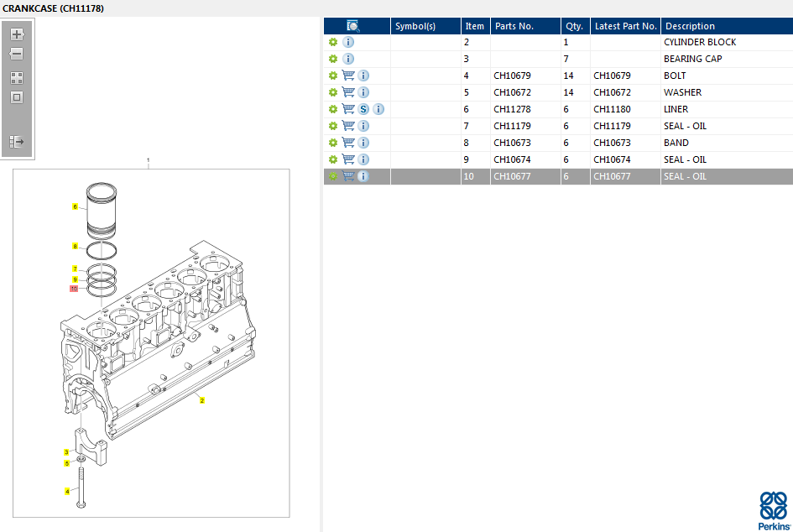Open info for the CYLINDER BLOCK row

(x=348, y=42)
